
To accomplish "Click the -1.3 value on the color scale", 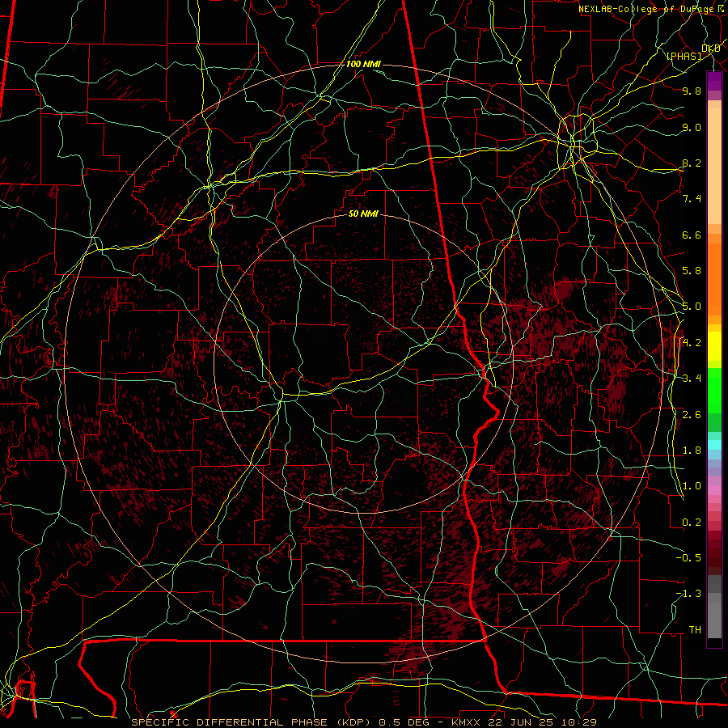I will point(688,594).
